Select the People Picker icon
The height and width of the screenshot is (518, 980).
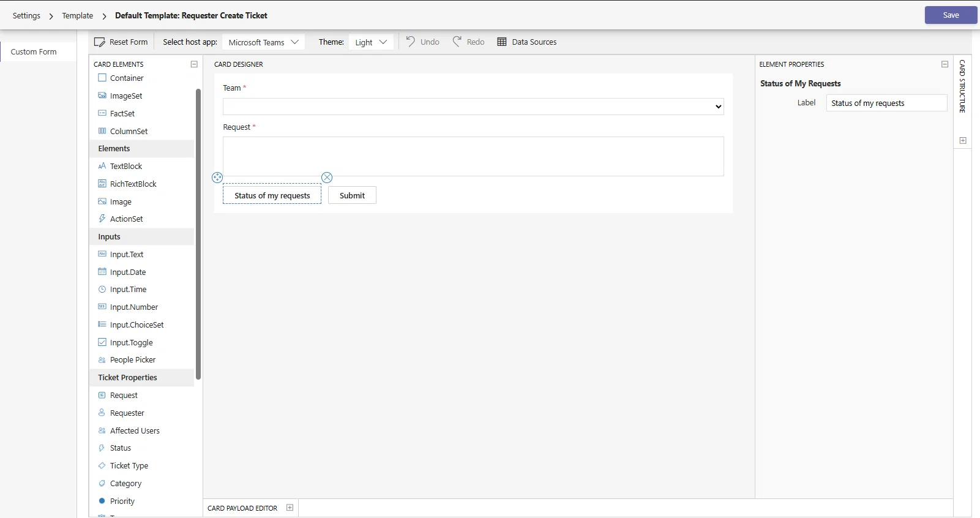click(102, 360)
